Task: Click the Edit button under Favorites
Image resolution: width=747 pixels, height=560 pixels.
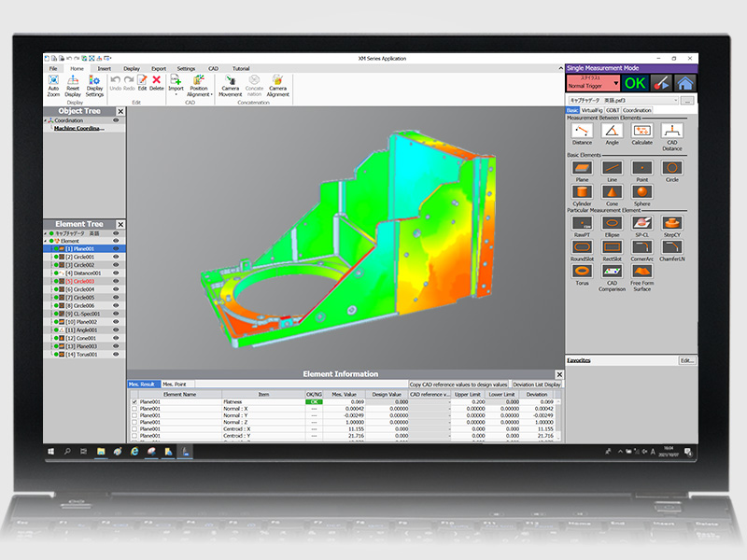Action: pos(687,359)
